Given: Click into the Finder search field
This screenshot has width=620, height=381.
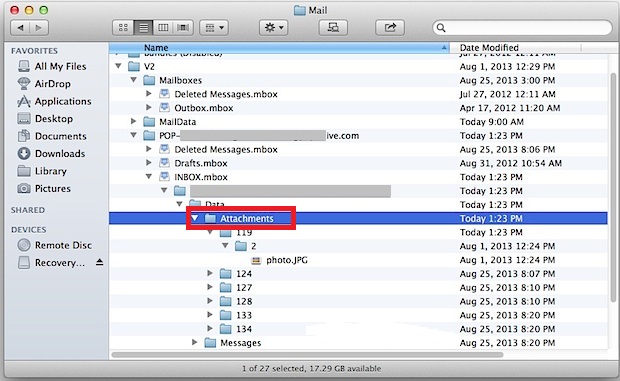Looking at the screenshot, I should (x=522, y=28).
